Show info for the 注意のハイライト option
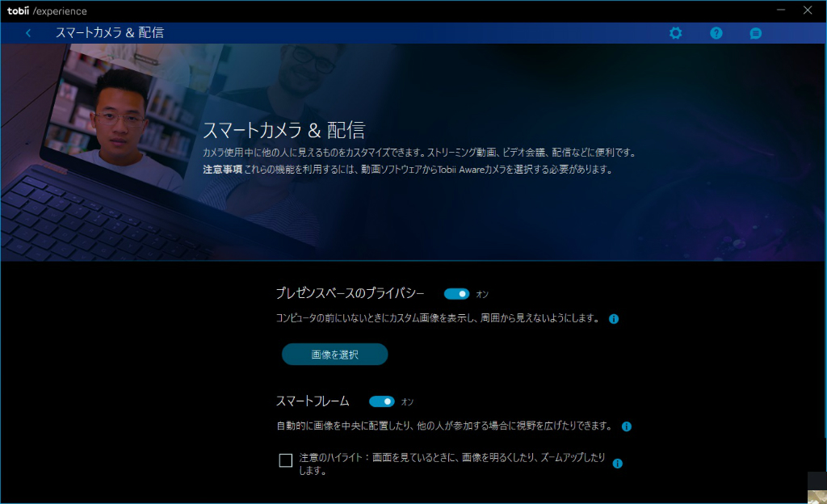Screen dimensions: 827x504 point(618,464)
